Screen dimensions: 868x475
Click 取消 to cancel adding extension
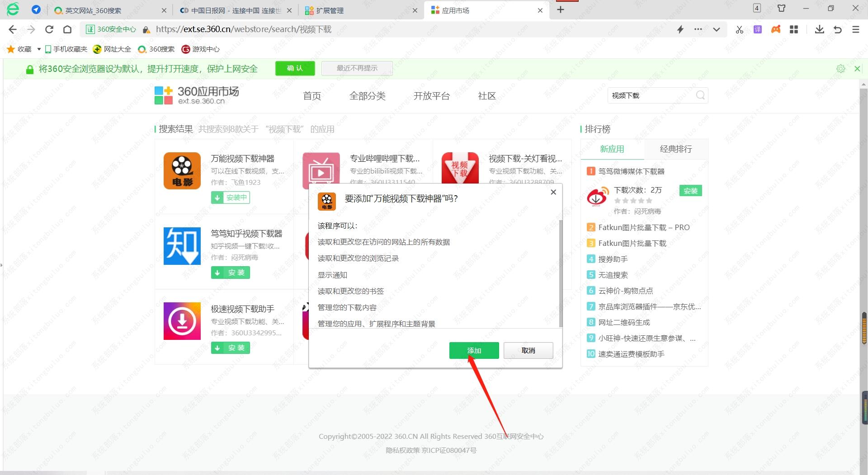528,350
